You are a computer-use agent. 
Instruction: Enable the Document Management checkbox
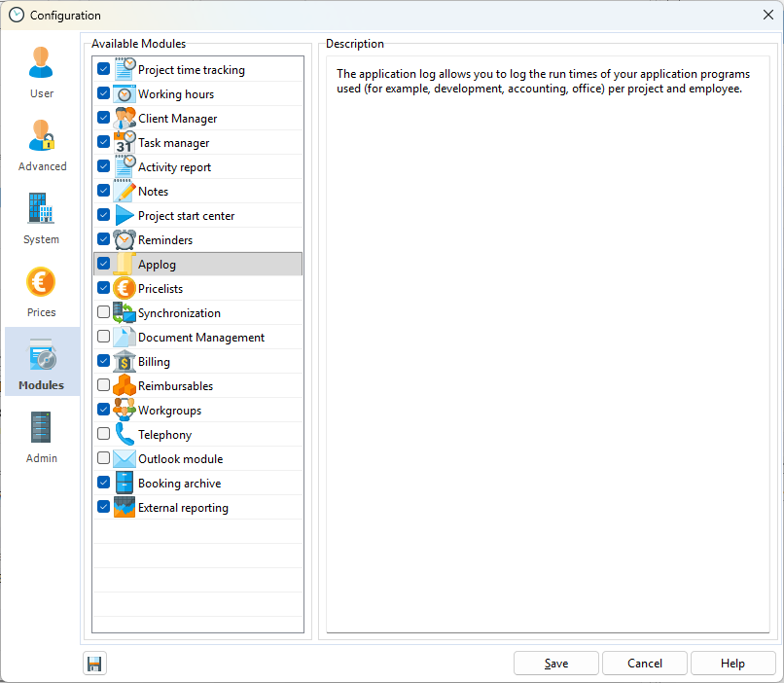(103, 337)
